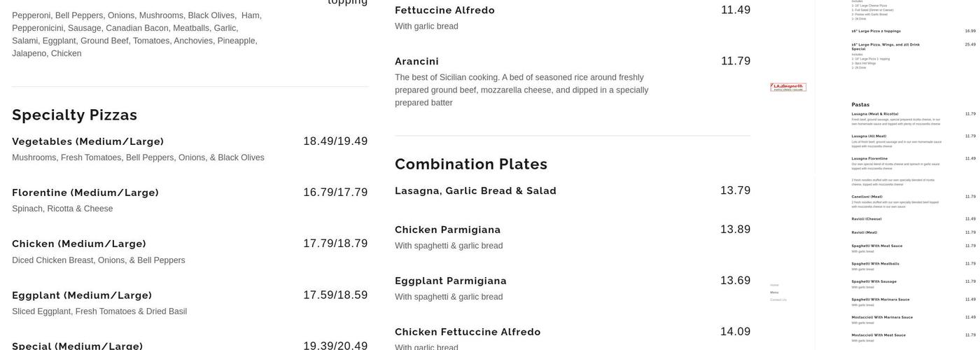Click the Chicken (Medium/Large) pizza title

point(79,244)
